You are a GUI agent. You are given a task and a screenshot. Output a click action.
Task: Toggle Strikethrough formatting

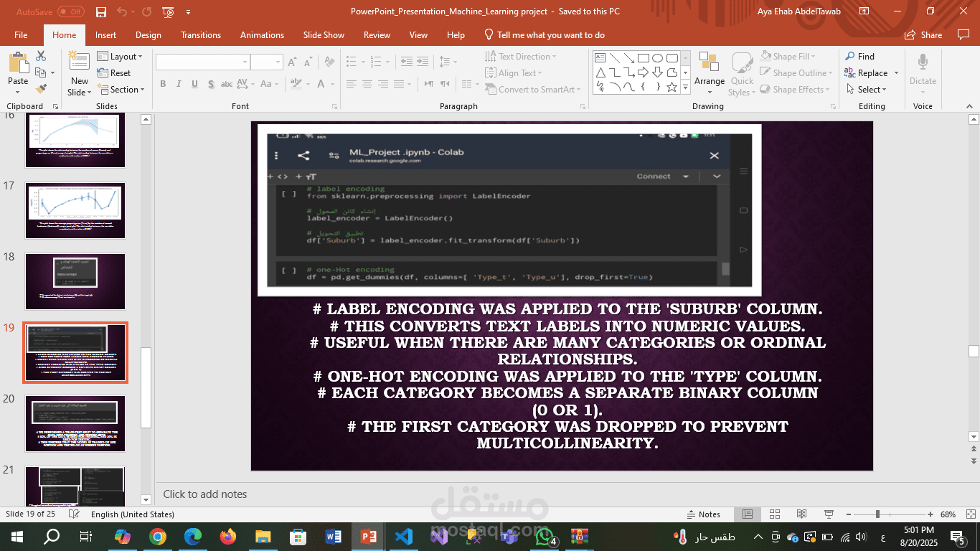[228, 84]
